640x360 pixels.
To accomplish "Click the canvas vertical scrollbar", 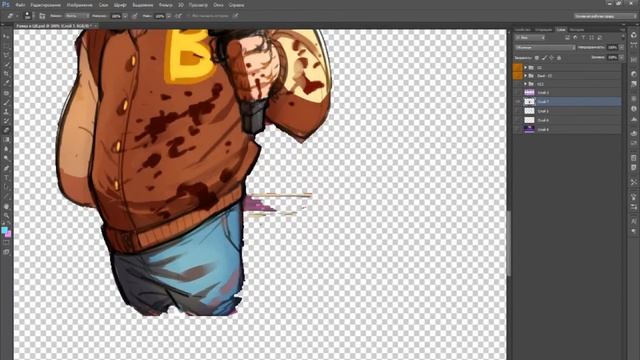I will point(509,243).
